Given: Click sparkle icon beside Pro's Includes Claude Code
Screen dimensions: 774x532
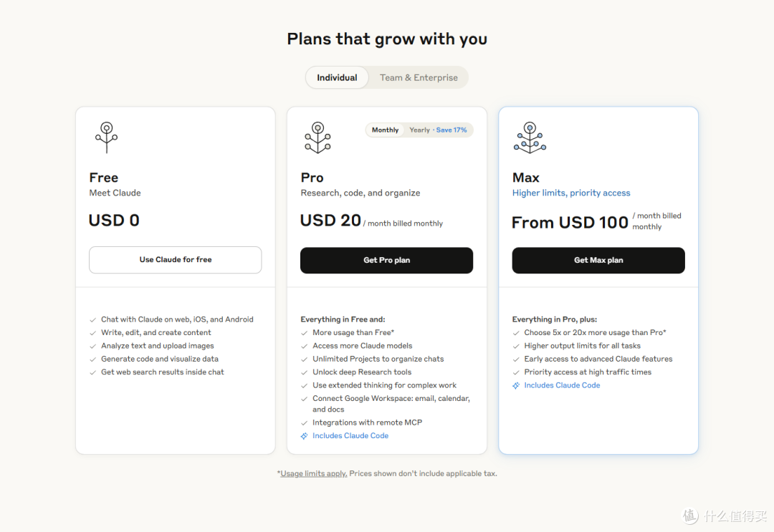Looking at the screenshot, I should coord(304,436).
